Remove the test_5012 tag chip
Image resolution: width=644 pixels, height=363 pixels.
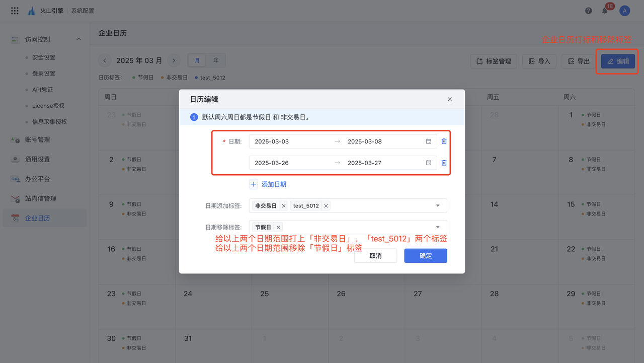(326, 206)
